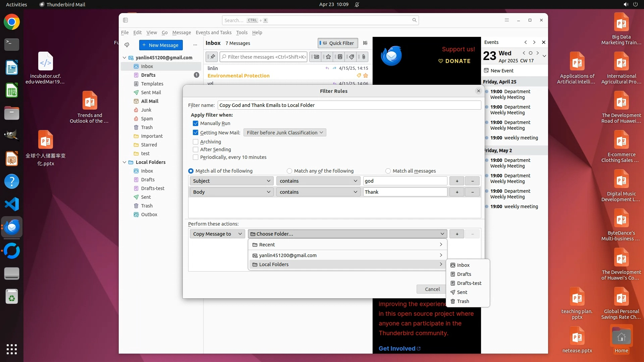
Task: Toggle the tags filter icon
Action: 351,57
